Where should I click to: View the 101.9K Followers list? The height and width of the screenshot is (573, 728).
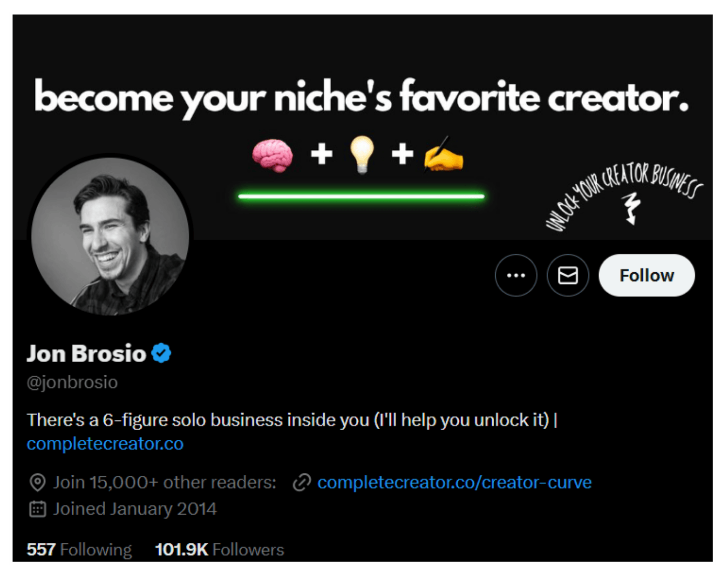tap(219, 550)
